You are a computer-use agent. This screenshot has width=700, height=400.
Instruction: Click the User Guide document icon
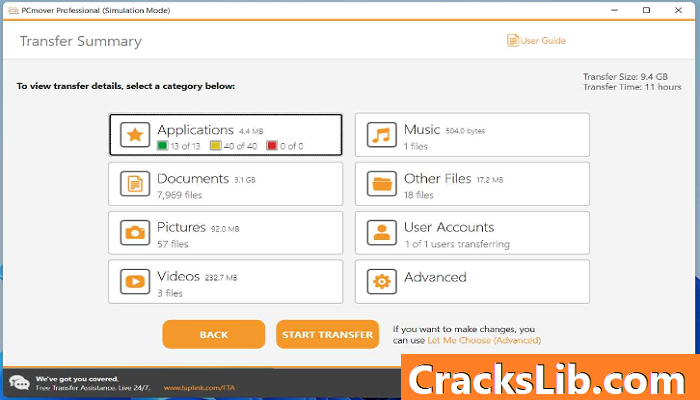(x=512, y=40)
